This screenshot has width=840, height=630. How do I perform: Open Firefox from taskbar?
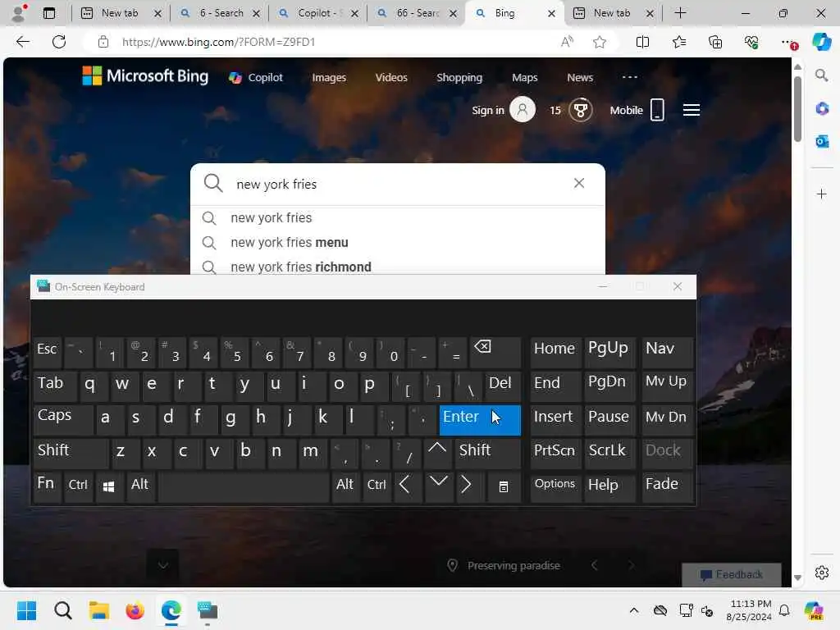(x=135, y=610)
